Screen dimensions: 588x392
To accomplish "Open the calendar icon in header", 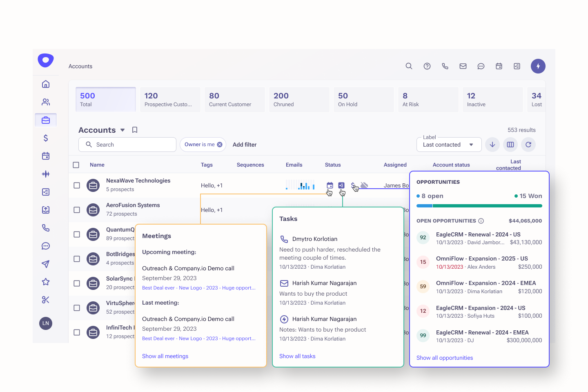I will click(x=499, y=66).
